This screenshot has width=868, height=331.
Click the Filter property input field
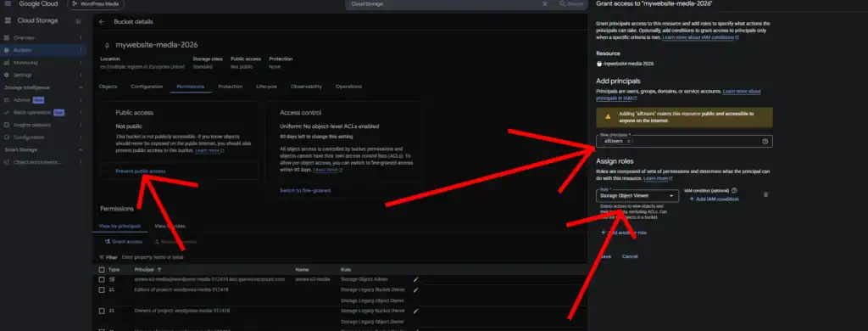(x=153, y=257)
